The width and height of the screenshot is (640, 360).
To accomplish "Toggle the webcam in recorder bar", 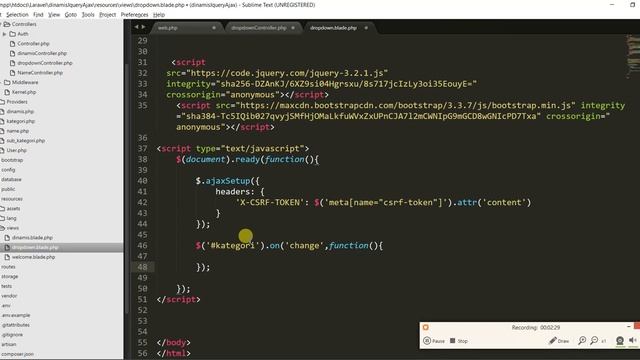I will coord(620,341).
